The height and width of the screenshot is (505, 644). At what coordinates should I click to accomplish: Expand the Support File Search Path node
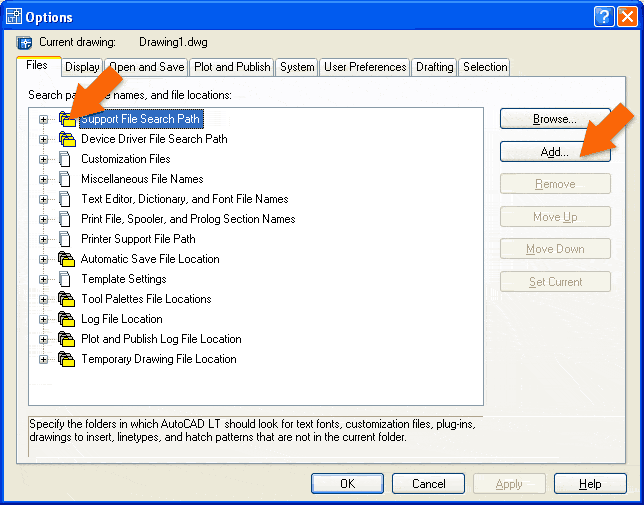[43, 119]
